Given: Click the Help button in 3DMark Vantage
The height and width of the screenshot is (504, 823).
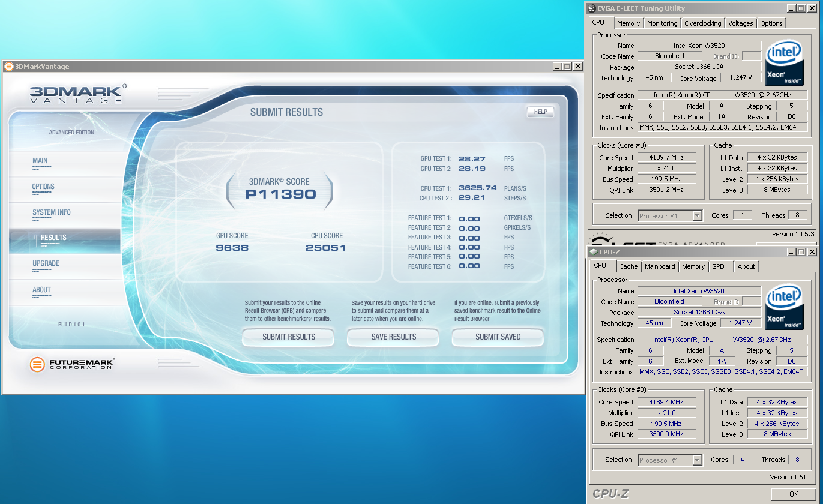Looking at the screenshot, I should pyautogui.click(x=540, y=112).
